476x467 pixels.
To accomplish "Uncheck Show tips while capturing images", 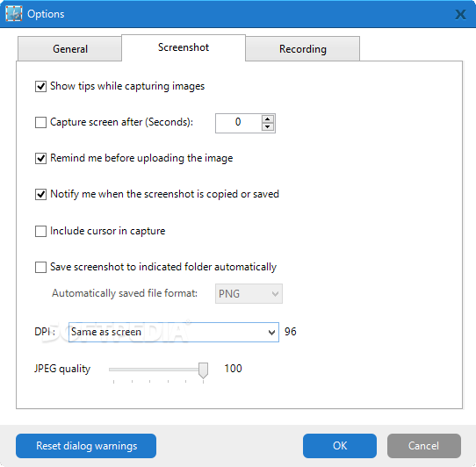I will (x=40, y=86).
